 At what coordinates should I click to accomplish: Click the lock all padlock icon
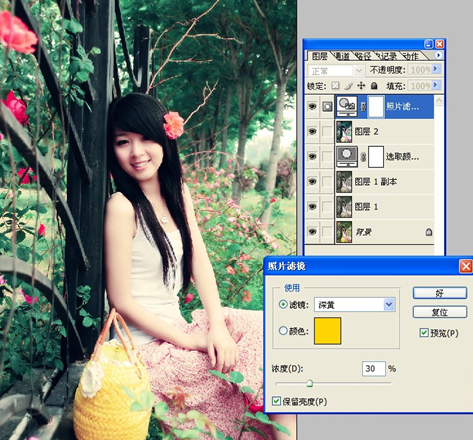[x=374, y=86]
